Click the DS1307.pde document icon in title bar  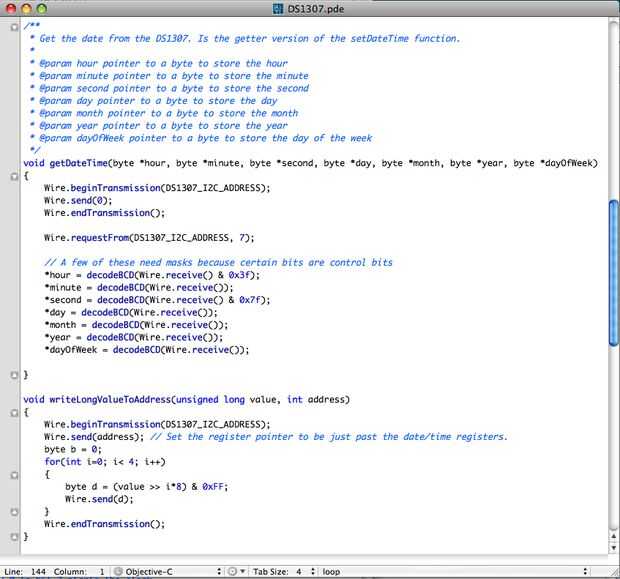tap(278, 8)
